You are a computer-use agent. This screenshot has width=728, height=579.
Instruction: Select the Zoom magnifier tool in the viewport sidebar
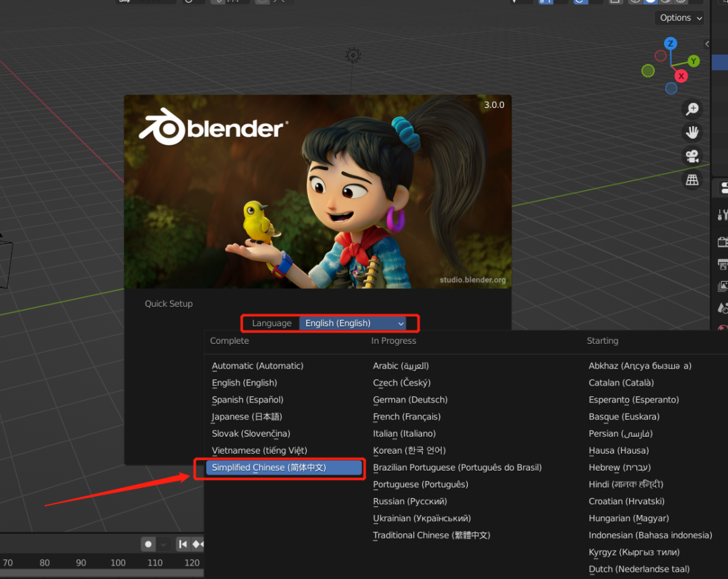[x=692, y=109]
